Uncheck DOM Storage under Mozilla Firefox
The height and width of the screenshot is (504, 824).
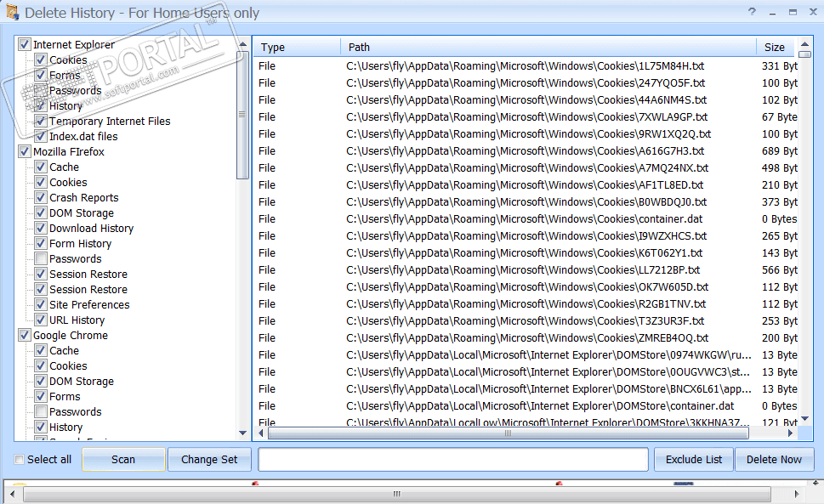pos(41,212)
